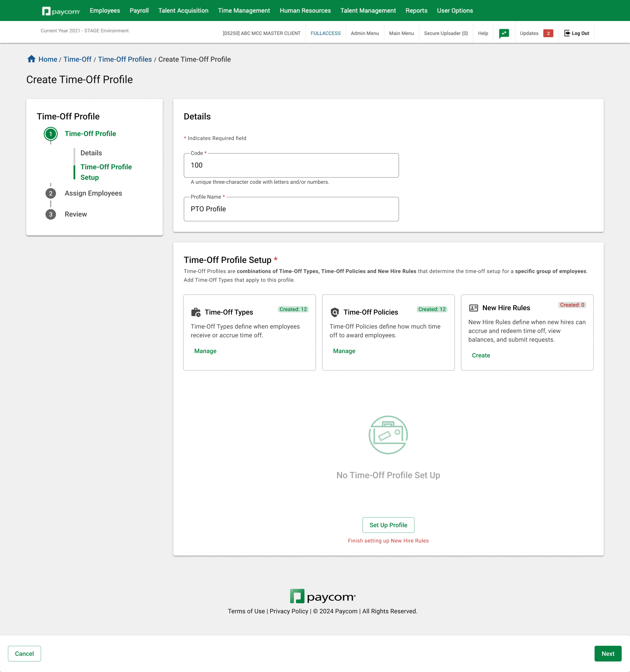
Task: Click the Time-Off Policies shield icon
Action: tap(335, 312)
